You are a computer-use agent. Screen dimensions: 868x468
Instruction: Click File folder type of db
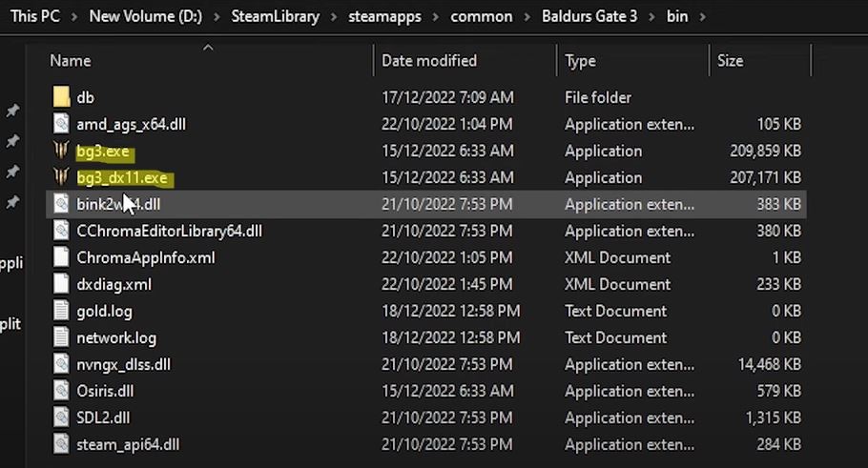pos(598,97)
